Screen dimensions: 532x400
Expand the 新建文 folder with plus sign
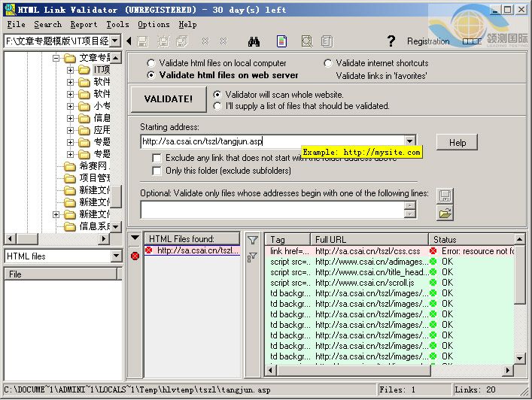(x=56, y=214)
